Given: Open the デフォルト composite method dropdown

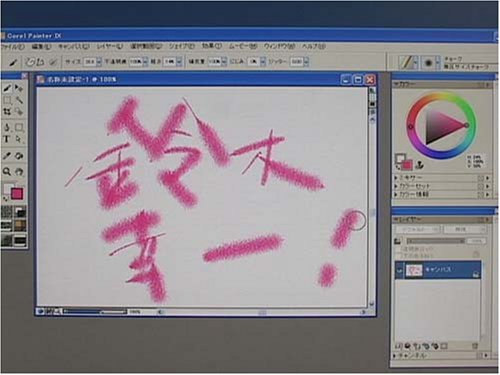Looking at the screenshot, I should [x=418, y=229].
